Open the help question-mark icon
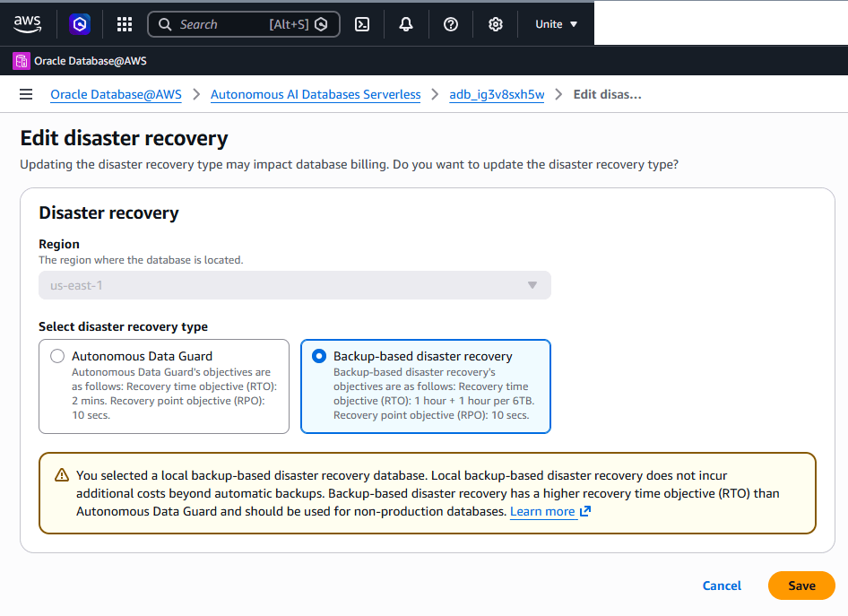848x616 pixels. click(x=451, y=24)
